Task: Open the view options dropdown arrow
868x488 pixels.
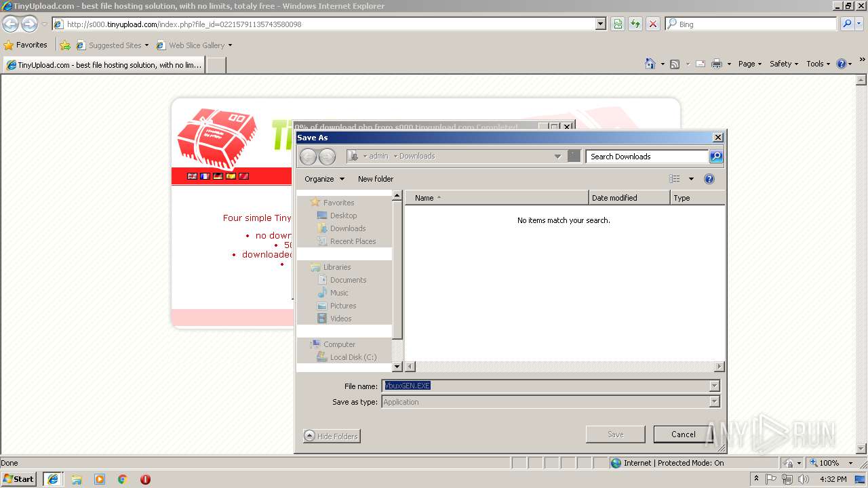Action: pos(691,179)
